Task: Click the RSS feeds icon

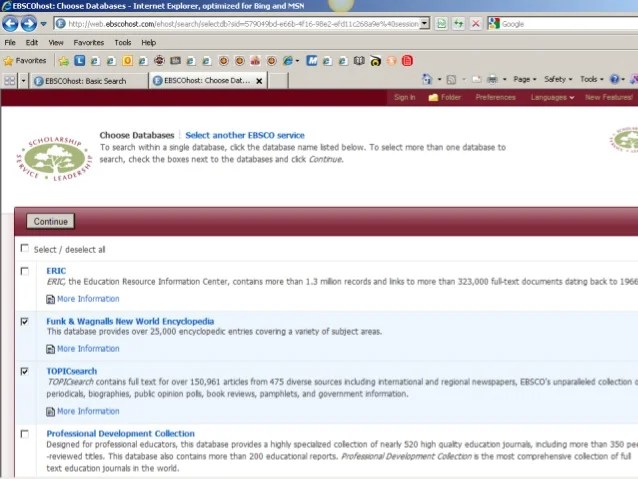Action: tap(451, 79)
